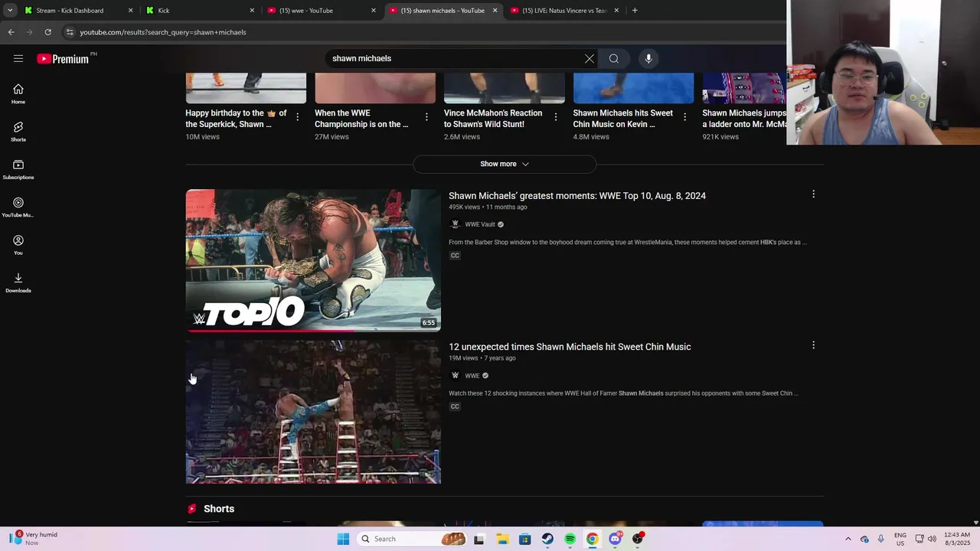Click the CC badge under WWE Vault video

click(x=455, y=256)
